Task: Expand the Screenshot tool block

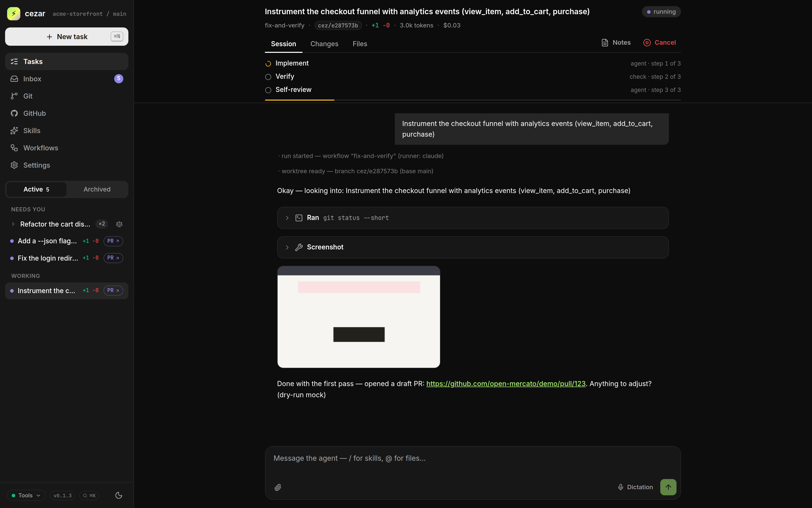Action: 472,247
